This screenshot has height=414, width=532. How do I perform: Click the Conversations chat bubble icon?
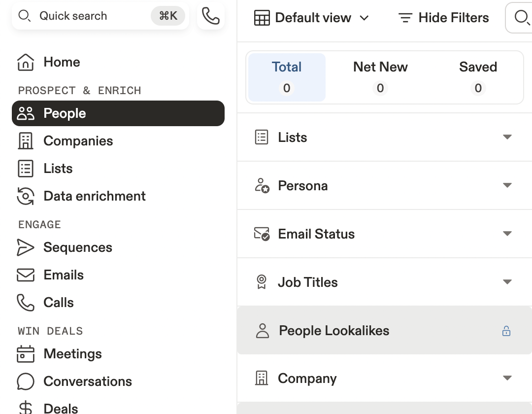(26, 381)
